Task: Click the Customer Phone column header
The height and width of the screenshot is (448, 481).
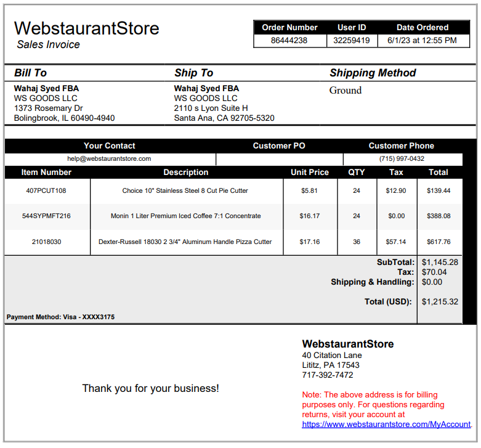Action: [402, 146]
